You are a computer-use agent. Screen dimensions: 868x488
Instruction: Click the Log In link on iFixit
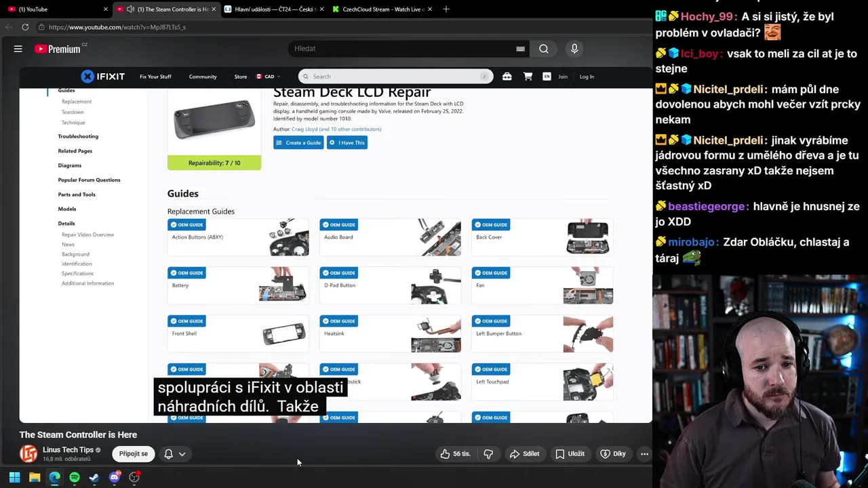587,77
